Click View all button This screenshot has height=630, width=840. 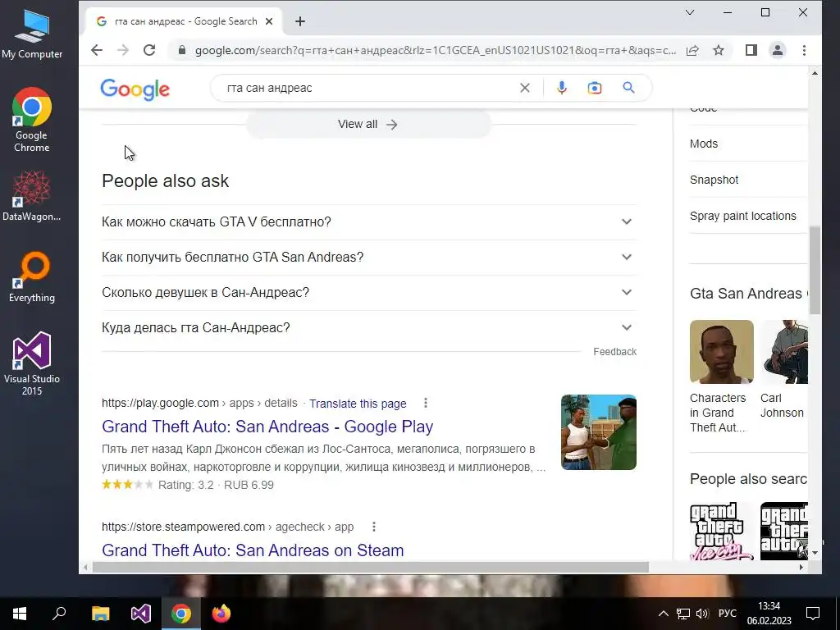368,125
